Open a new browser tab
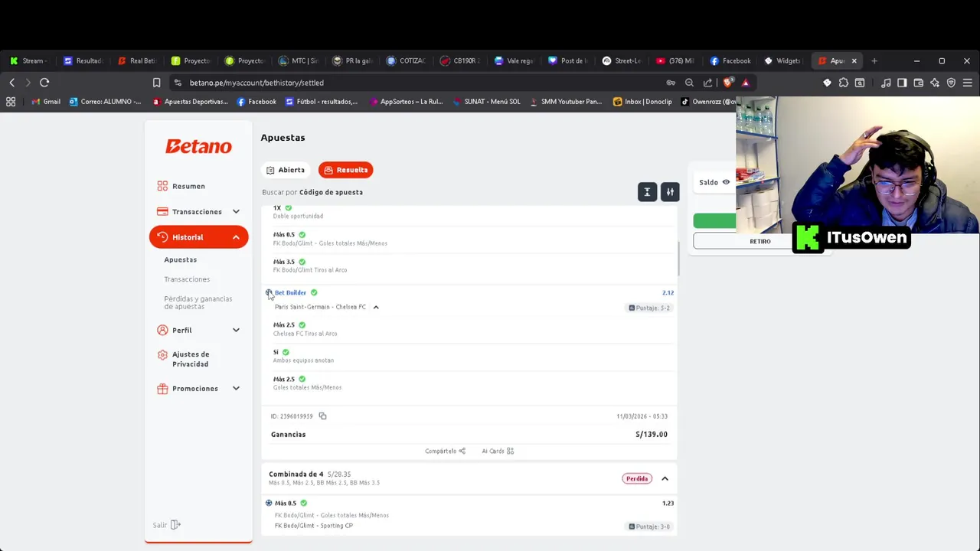Viewport: 980px width, 551px height. (x=874, y=60)
